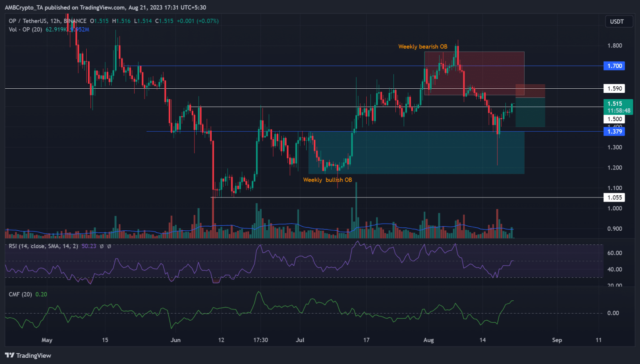Viewport: 640px width, 364px height.
Task: Click the blue 1.700 price level label
Action: [614, 66]
